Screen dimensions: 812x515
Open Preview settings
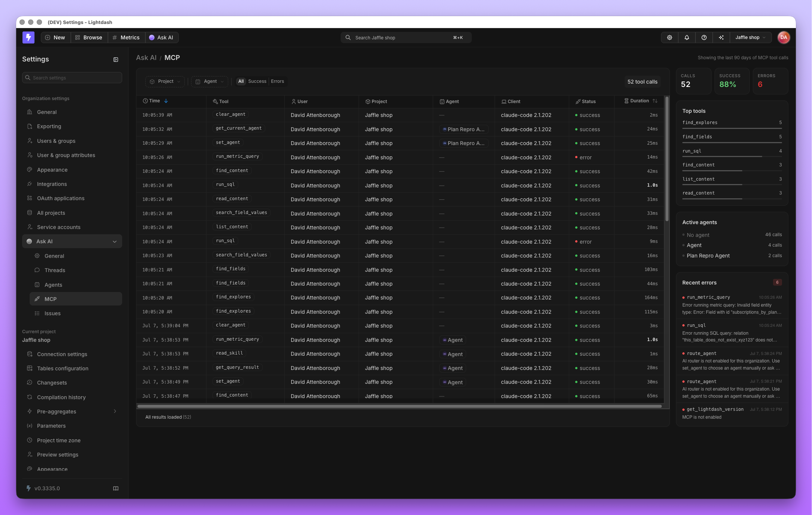click(72, 455)
